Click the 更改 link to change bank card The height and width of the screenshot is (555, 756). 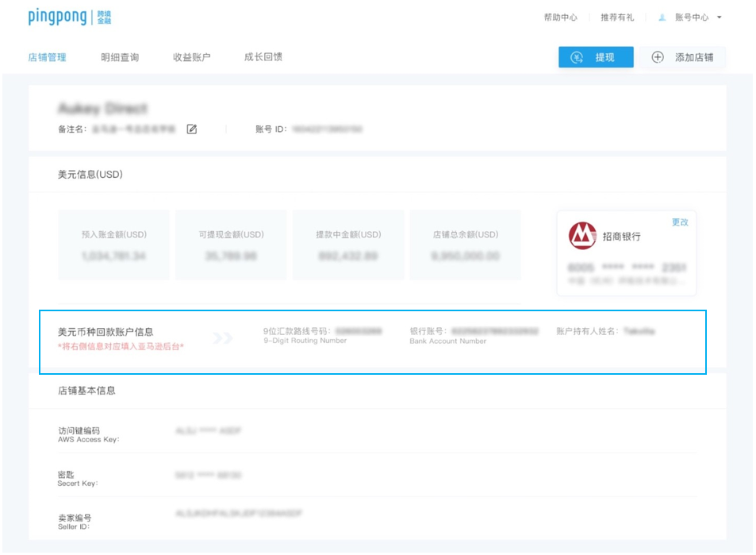tap(678, 223)
